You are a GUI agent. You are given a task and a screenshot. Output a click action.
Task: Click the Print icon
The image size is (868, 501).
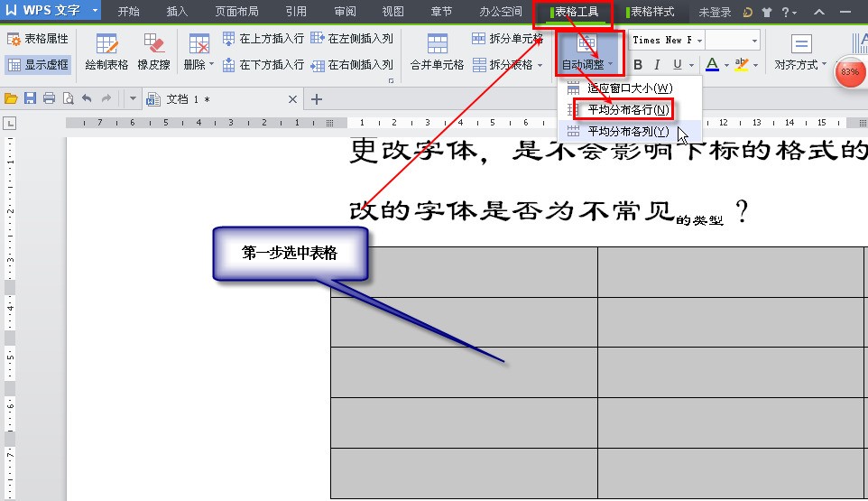[49, 99]
